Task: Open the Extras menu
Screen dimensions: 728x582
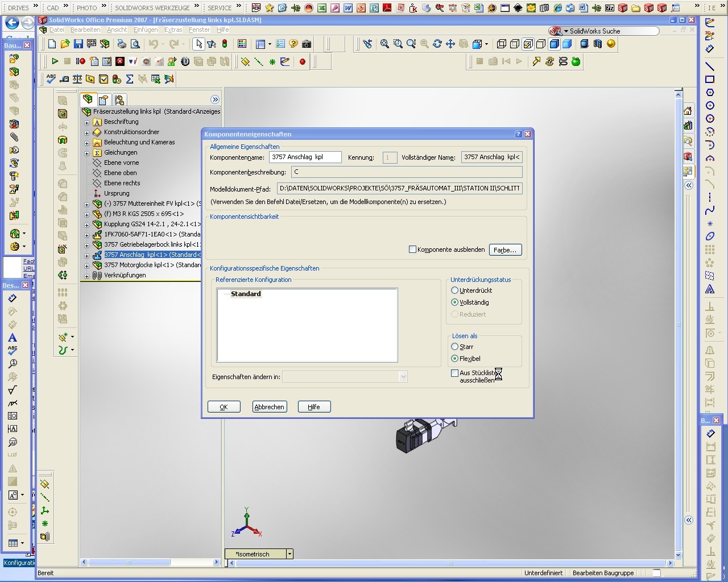Action: pyautogui.click(x=173, y=30)
